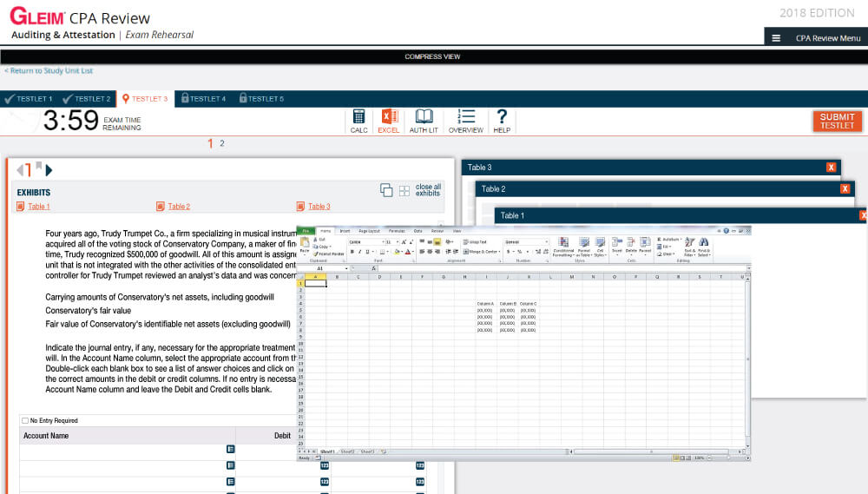Open the Excel File tab
This screenshot has height=494, width=868.
point(306,231)
